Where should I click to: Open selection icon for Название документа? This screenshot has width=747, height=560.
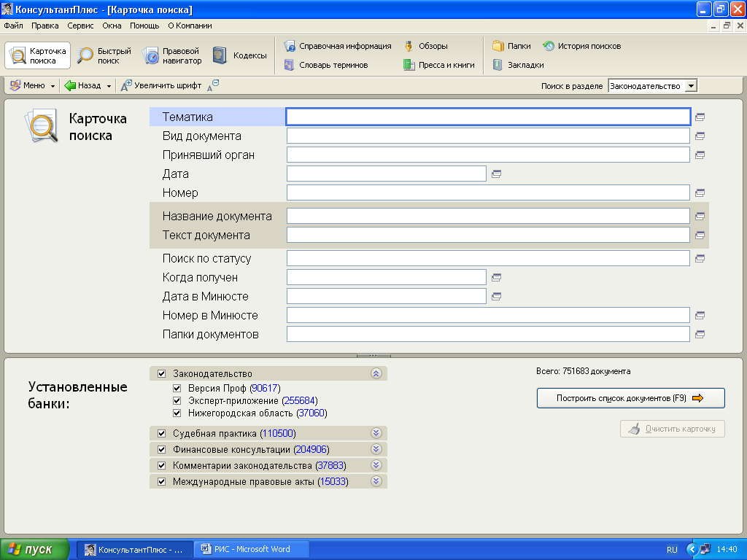tap(700, 216)
